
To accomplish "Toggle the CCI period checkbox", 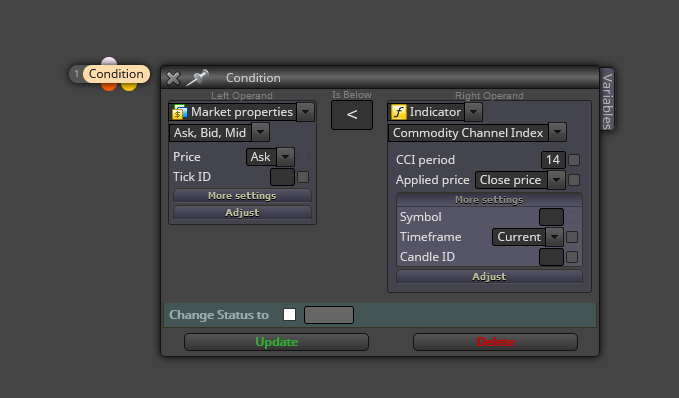I will [x=574, y=160].
